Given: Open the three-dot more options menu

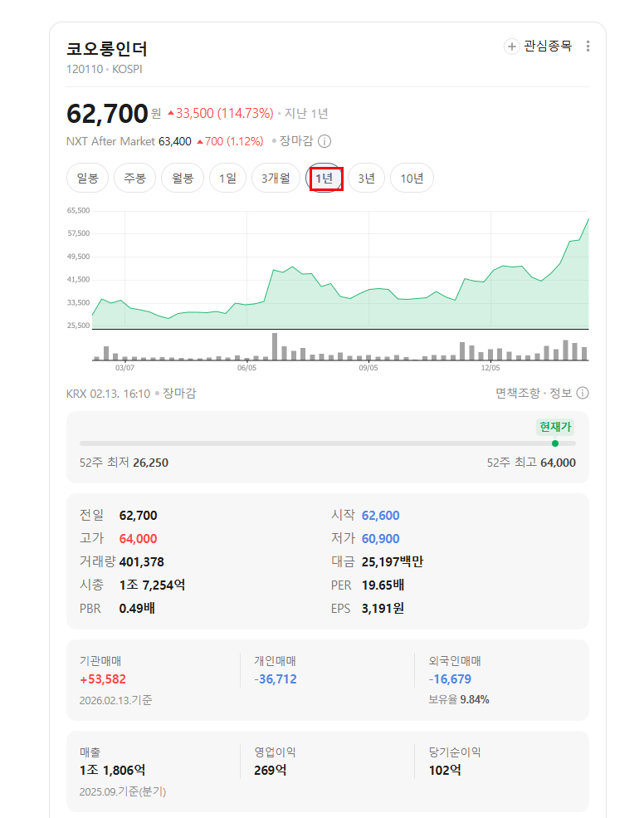Looking at the screenshot, I should [588, 47].
